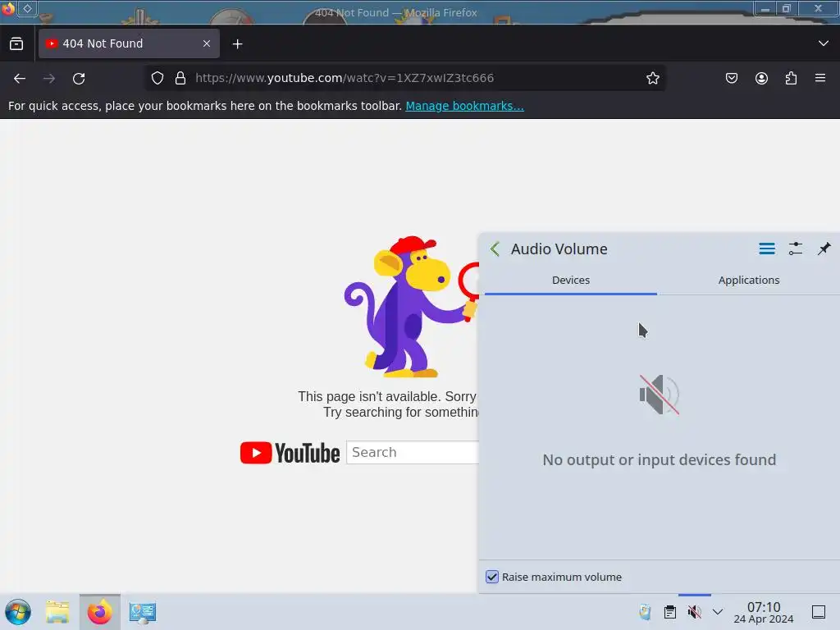Open Firefox account menu
The height and width of the screenshot is (630, 840).
click(x=761, y=78)
